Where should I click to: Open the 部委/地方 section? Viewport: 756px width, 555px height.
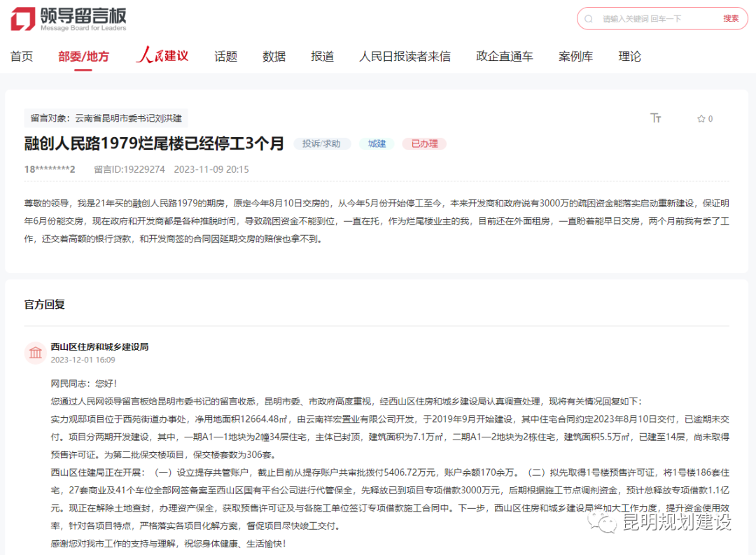pyautogui.click(x=85, y=56)
